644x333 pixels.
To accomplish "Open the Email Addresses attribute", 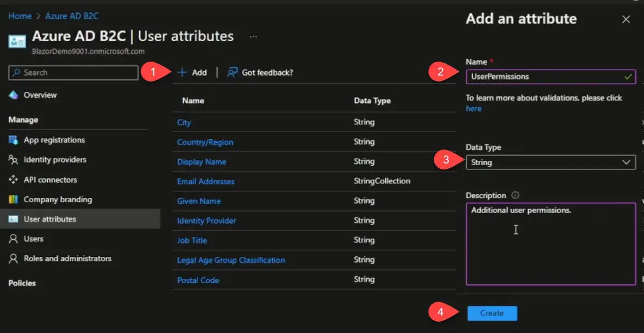I will (x=206, y=181).
